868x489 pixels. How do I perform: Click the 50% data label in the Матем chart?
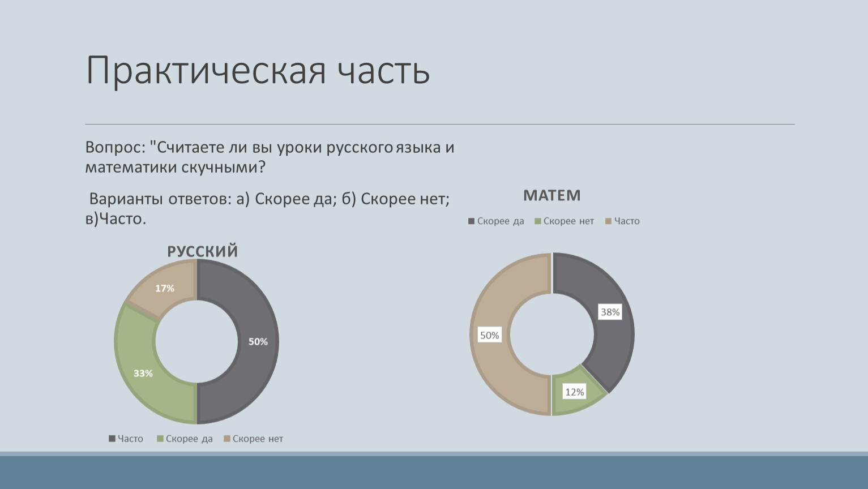[x=489, y=335]
